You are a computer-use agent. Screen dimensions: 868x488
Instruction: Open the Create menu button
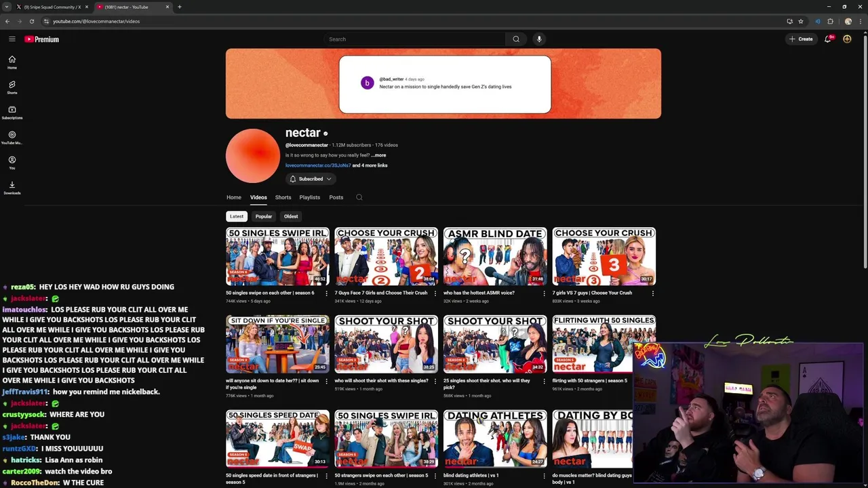801,39
